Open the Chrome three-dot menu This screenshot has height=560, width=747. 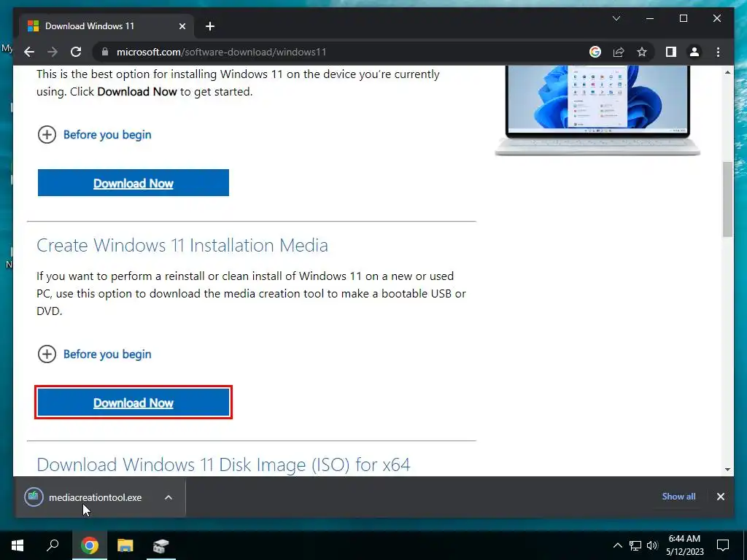pos(718,52)
